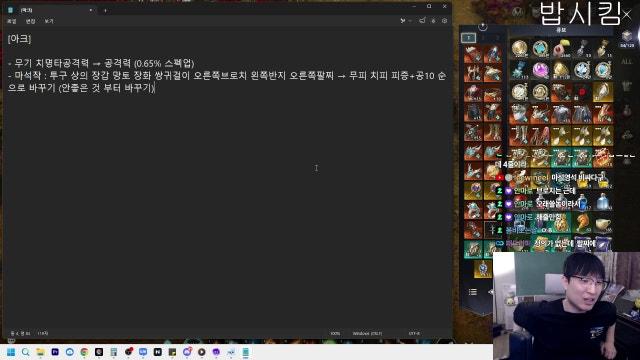Screen dimensions: 640x360
Task: Expand the dropdown arrow beside the Copilot icon
Action: click(410, 21)
